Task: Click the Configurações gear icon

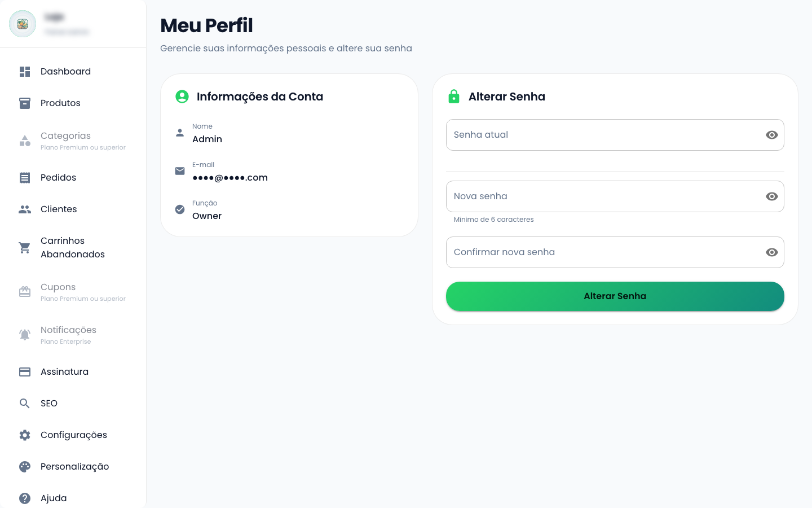Action: tap(24, 435)
